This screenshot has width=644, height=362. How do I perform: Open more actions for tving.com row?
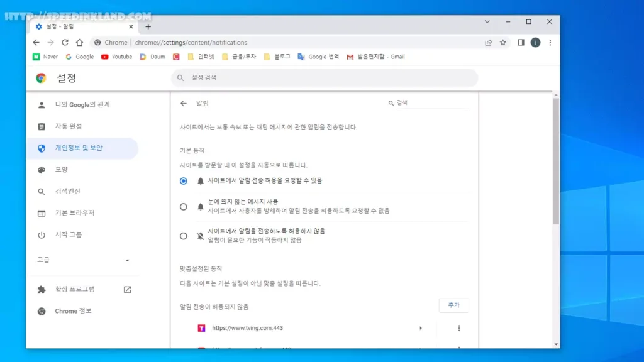[458, 328]
